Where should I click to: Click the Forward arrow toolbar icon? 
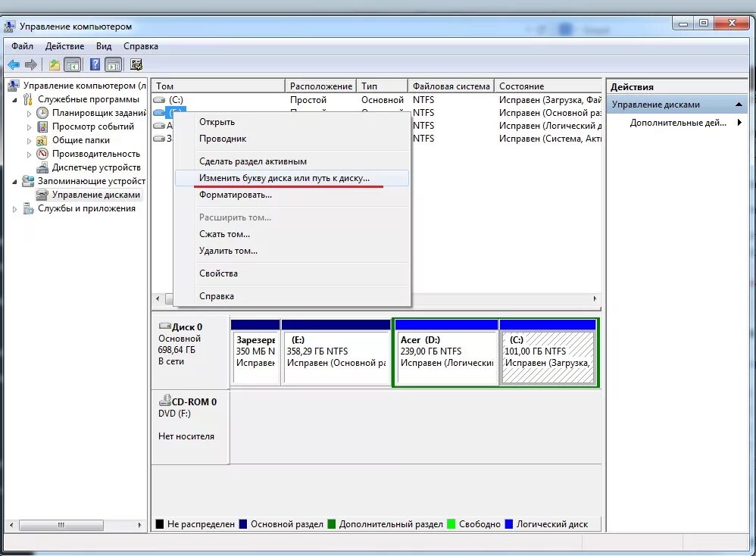point(31,64)
